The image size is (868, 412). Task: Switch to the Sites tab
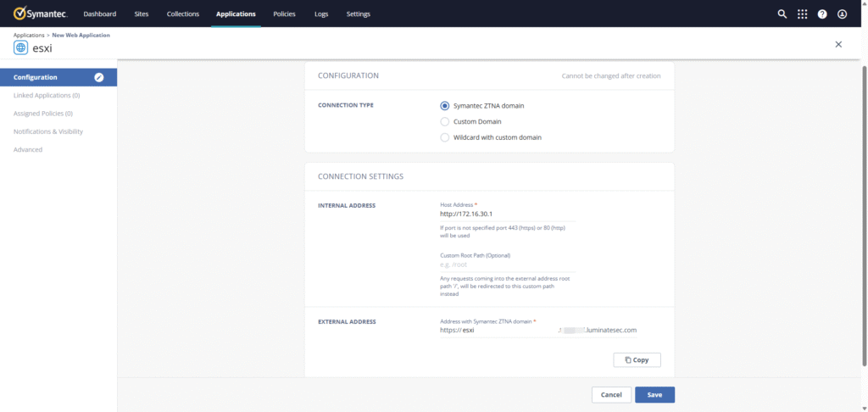click(142, 14)
